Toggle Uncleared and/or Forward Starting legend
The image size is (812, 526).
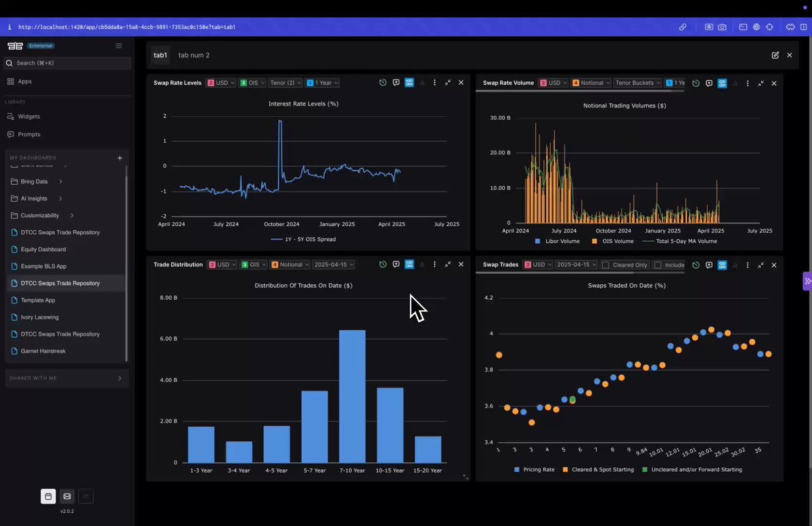point(692,469)
